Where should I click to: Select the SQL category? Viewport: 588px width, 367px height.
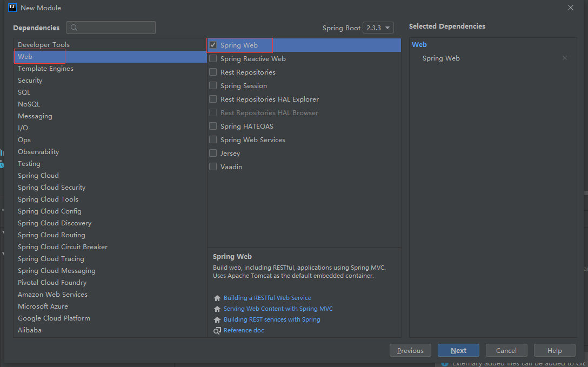[110, 92]
